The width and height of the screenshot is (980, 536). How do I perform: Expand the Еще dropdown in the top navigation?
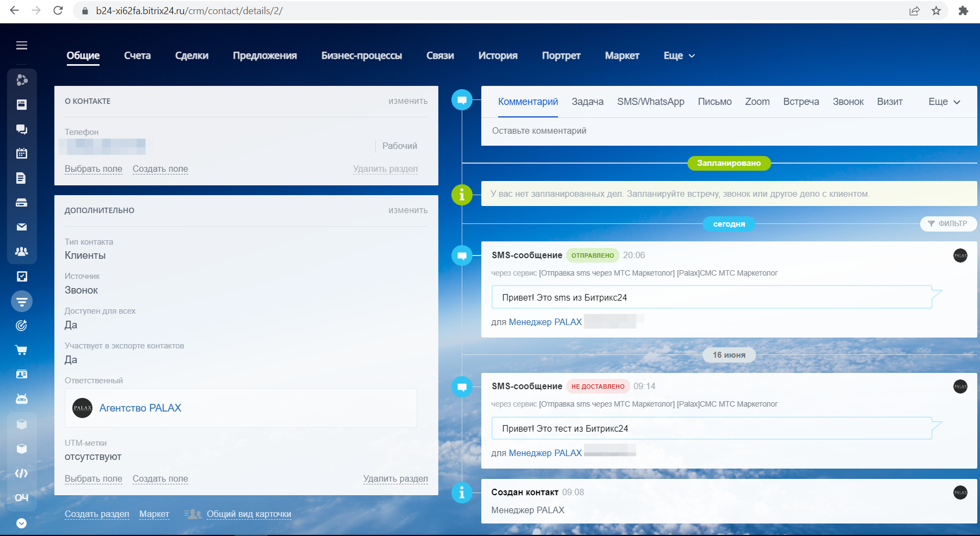pyautogui.click(x=679, y=55)
